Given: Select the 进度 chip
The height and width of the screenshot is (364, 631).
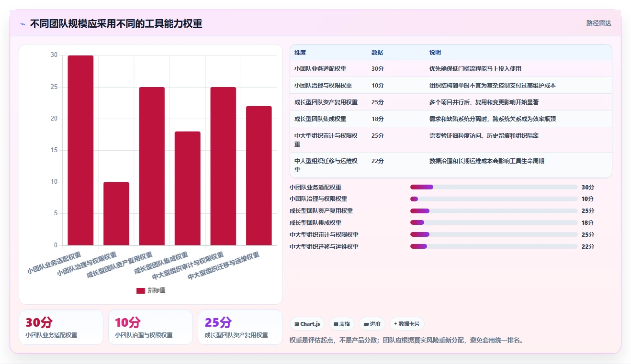Looking at the screenshot, I should coord(372,324).
